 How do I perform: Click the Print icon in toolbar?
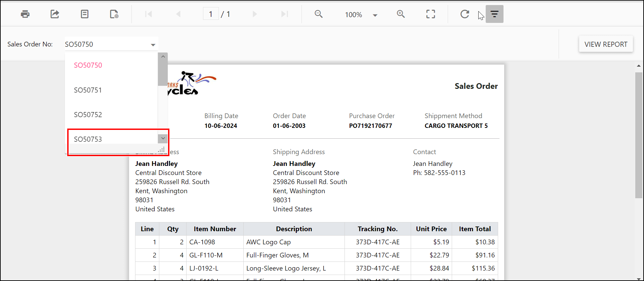(25, 14)
